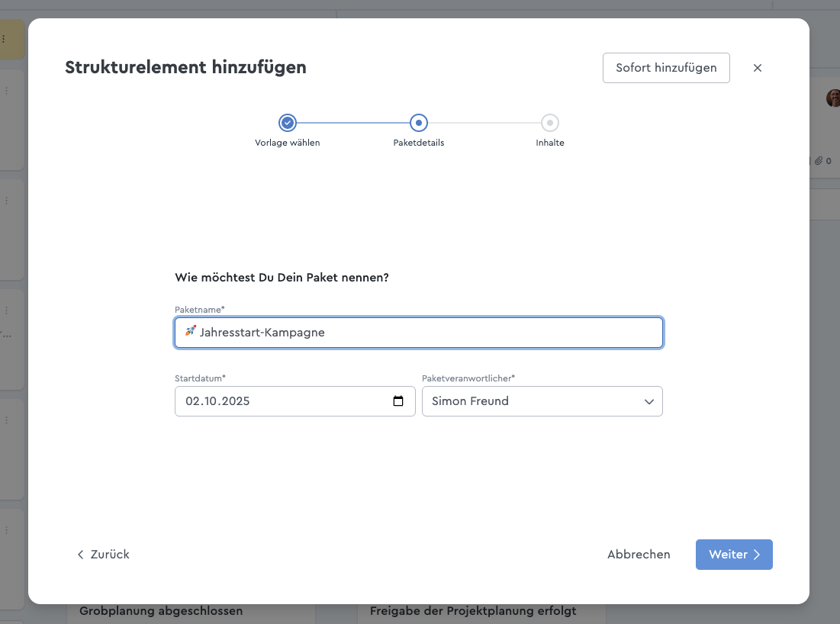Select the Grobplanung abgeschlossen card
Image resolution: width=840 pixels, height=624 pixels.
pyautogui.click(x=161, y=611)
